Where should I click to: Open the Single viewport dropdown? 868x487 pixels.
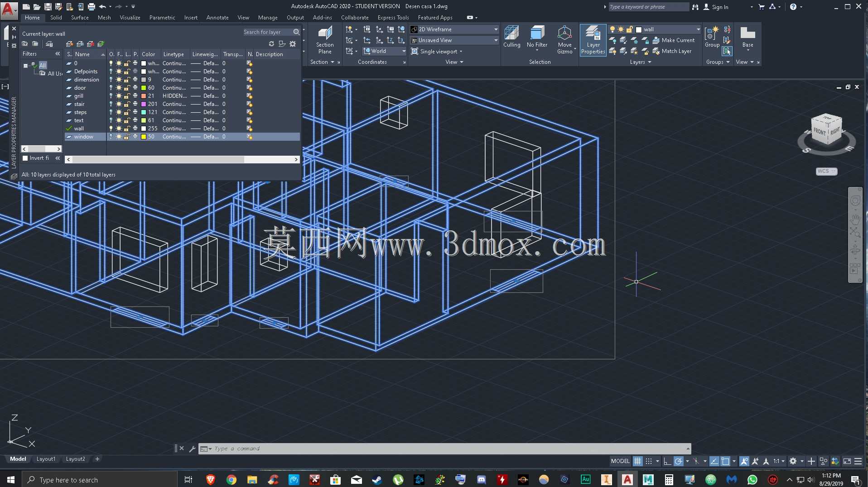click(437, 52)
